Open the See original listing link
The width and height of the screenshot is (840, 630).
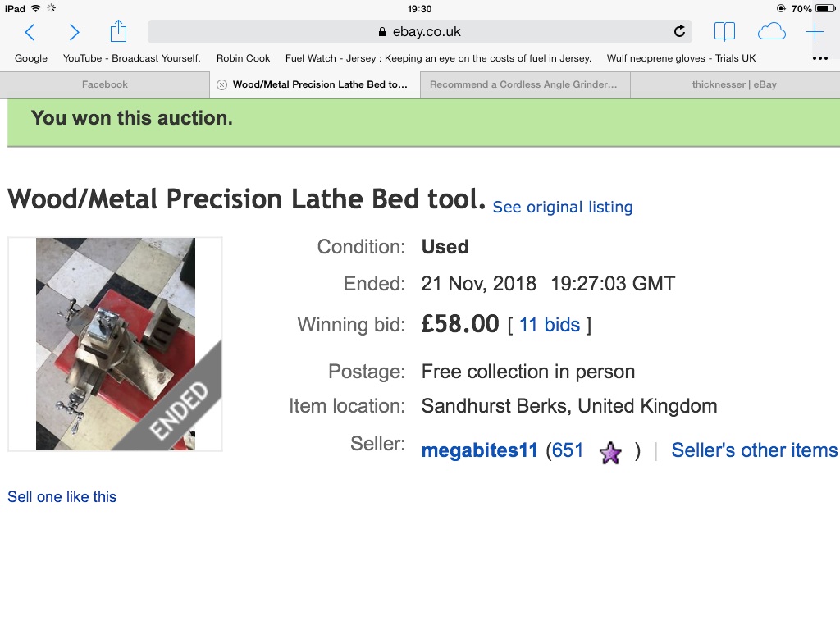563,208
